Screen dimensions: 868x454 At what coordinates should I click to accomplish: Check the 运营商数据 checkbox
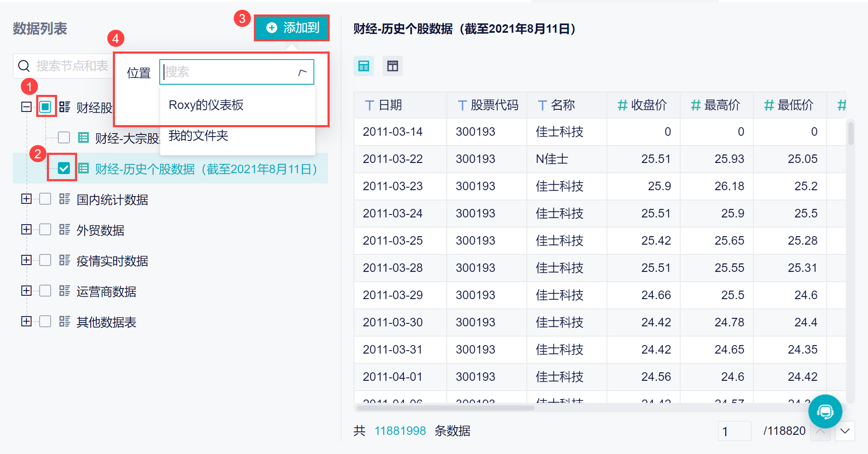coord(45,291)
